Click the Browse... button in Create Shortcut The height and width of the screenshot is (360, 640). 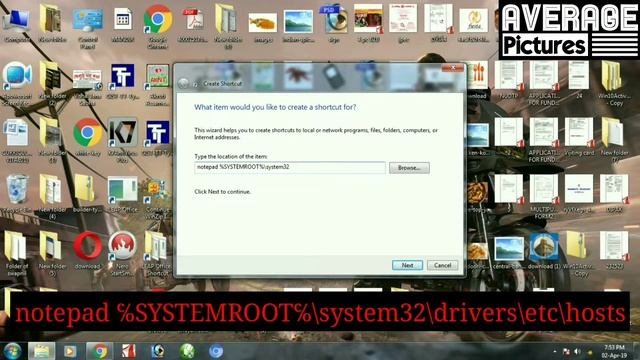[x=409, y=168]
